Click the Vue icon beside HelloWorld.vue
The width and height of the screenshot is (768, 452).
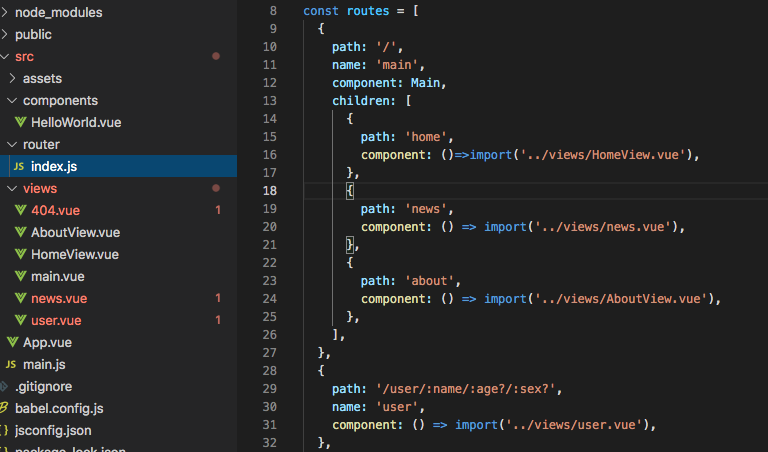tap(21, 122)
